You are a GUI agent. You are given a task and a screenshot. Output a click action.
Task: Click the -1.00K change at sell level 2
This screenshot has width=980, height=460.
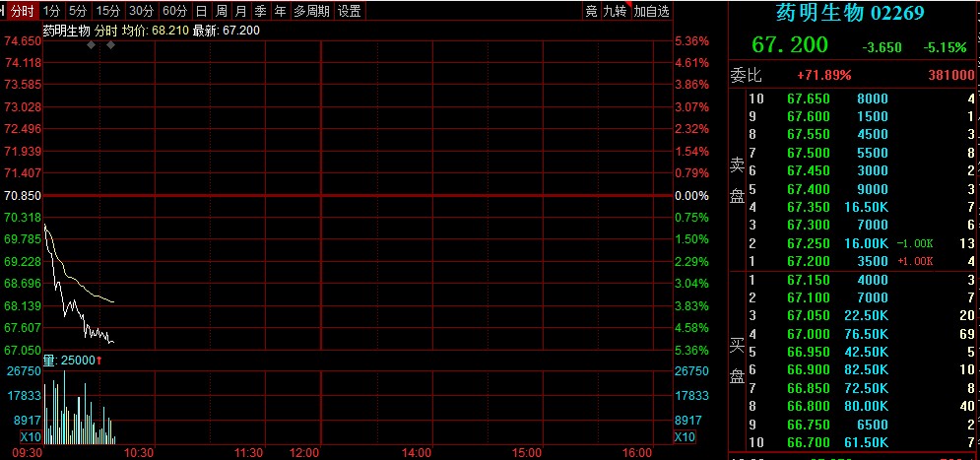click(x=915, y=243)
